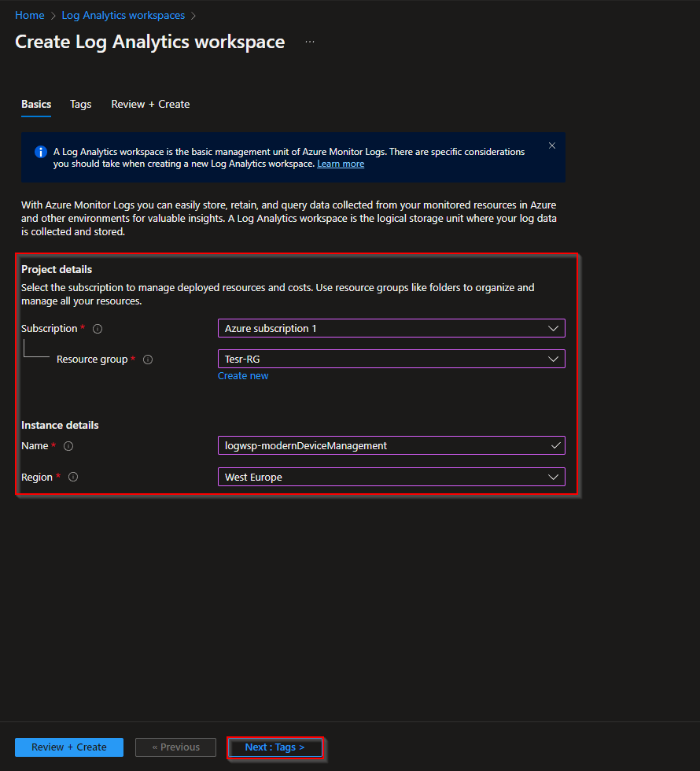Dismiss the info banner with the X

(552, 146)
